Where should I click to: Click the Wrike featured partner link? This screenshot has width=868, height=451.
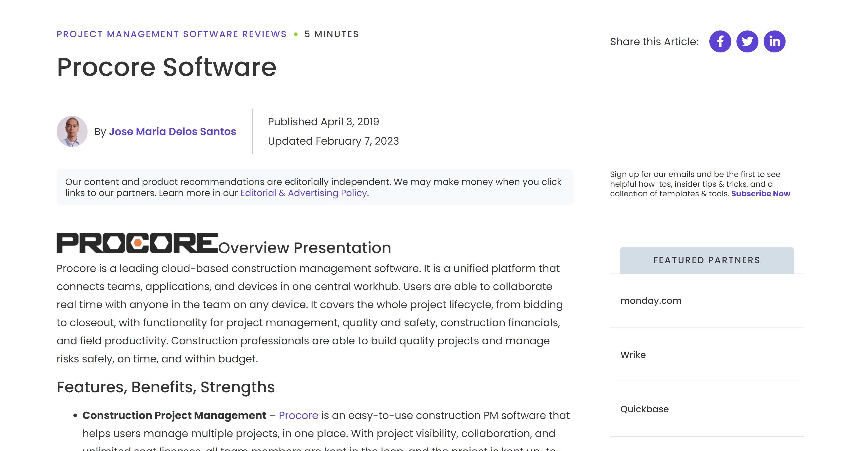pyautogui.click(x=632, y=355)
